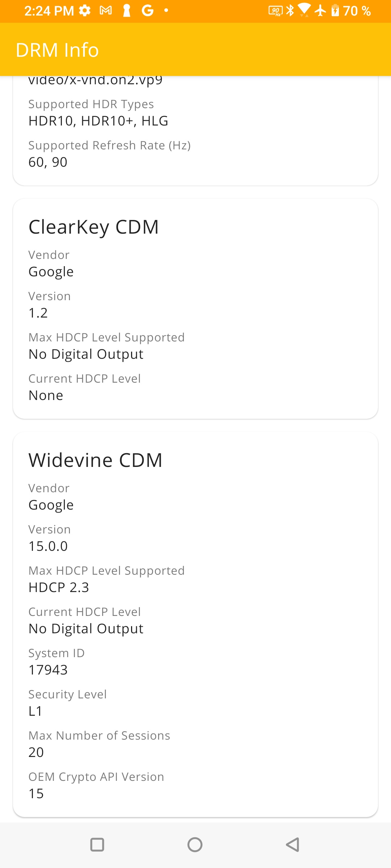Select the Widevine CDM card heading

pyautogui.click(x=96, y=460)
